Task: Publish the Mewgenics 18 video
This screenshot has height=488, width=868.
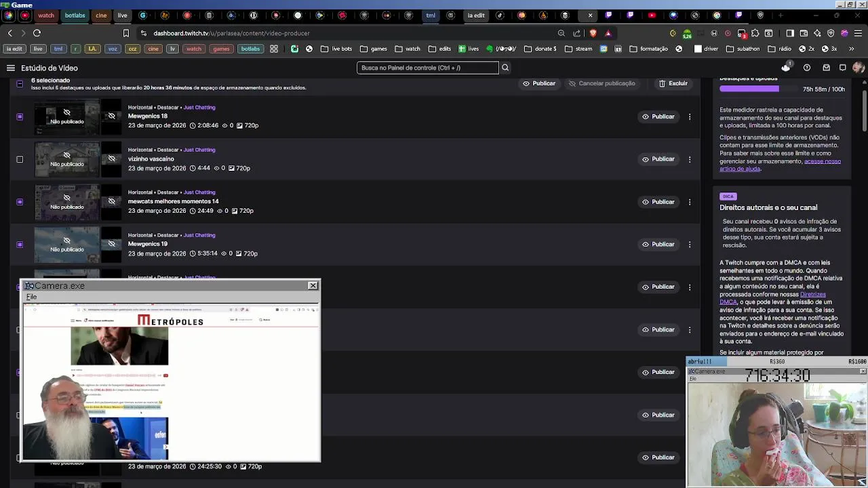Action: click(658, 117)
